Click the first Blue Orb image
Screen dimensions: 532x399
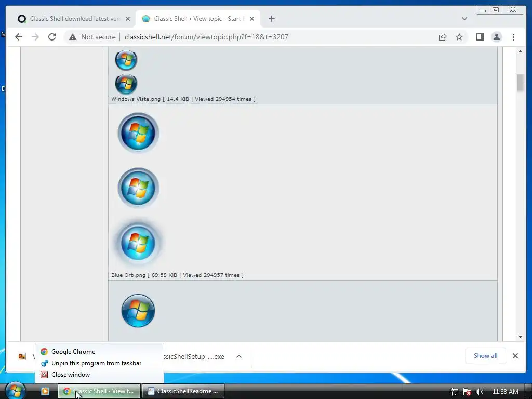tap(138, 132)
